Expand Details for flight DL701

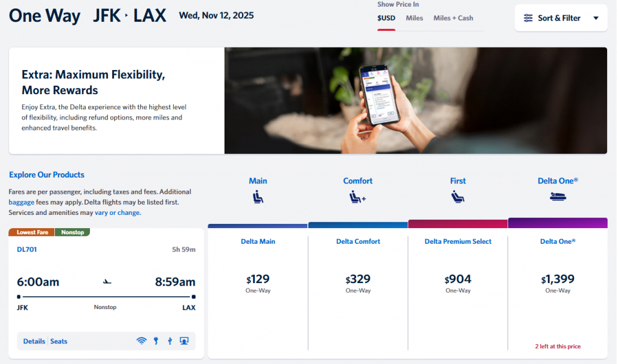[34, 341]
